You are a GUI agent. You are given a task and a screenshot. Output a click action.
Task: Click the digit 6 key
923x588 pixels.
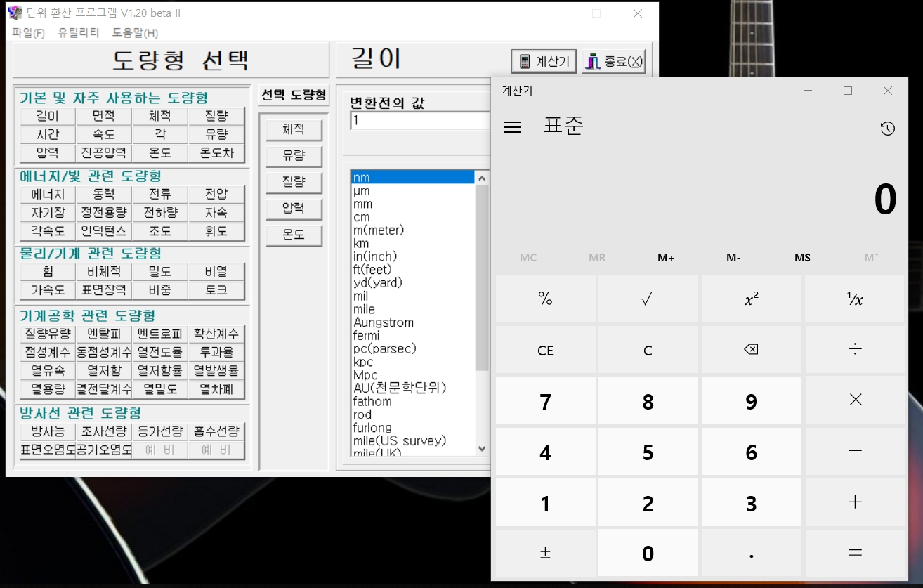tap(751, 452)
